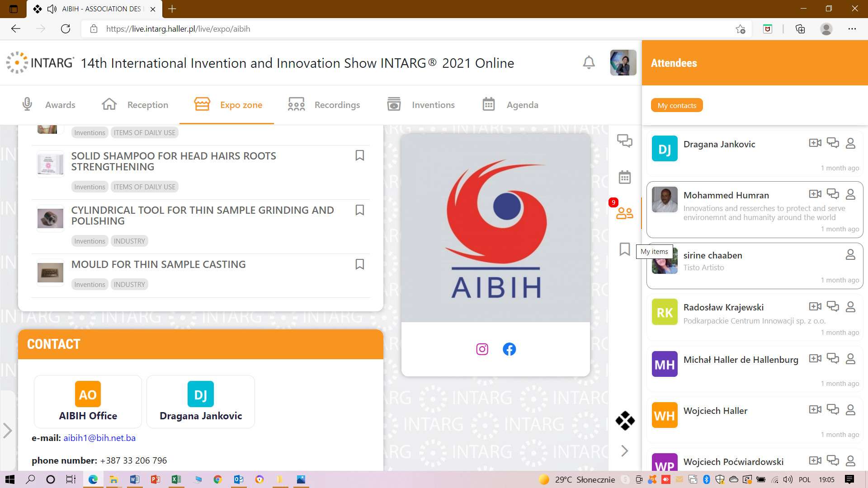Start video call with Mohammed Humran
Viewport: 868px width, 488px height.
[x=815, y=194]
